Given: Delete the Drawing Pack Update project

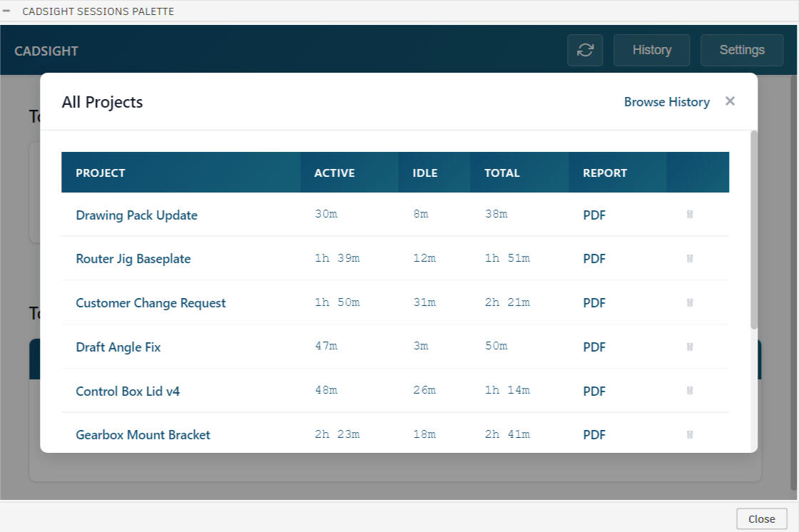Looking at the screenshot, I should coord(690,215).
